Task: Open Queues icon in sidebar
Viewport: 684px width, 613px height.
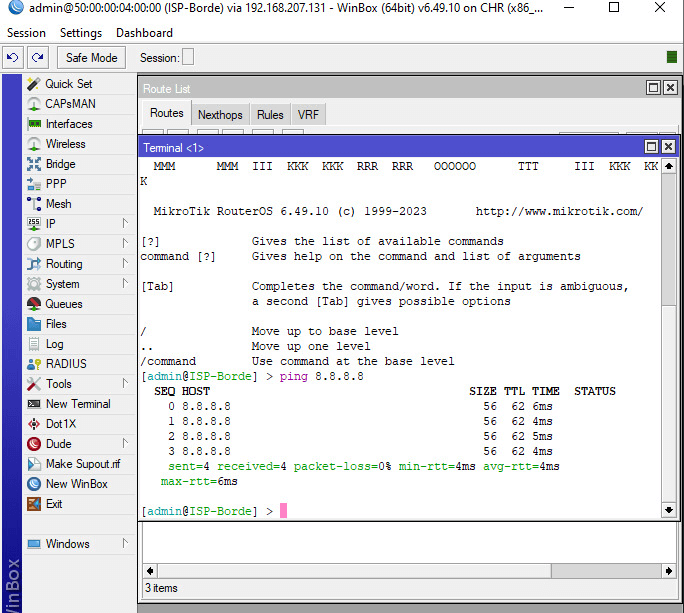Action: [34, 304]
